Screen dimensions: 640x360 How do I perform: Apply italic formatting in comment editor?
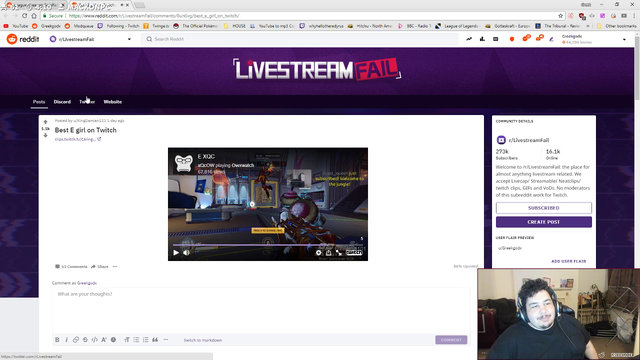point(67,340)
